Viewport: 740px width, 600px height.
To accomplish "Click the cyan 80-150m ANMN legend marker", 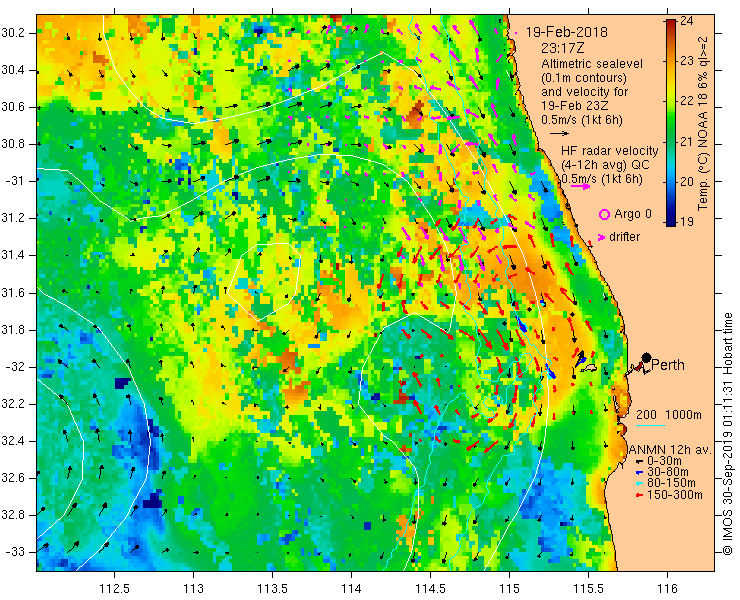I will [x=639, y=483].
